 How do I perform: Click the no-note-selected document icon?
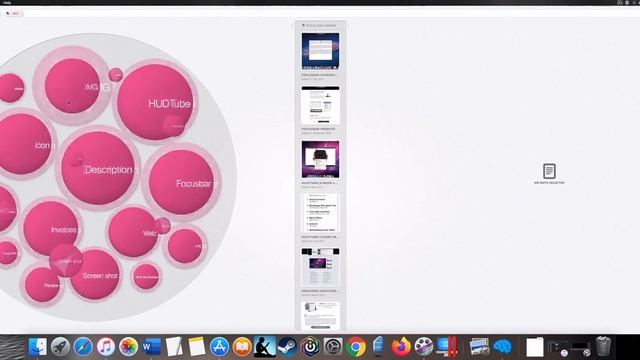click(549, 171)
